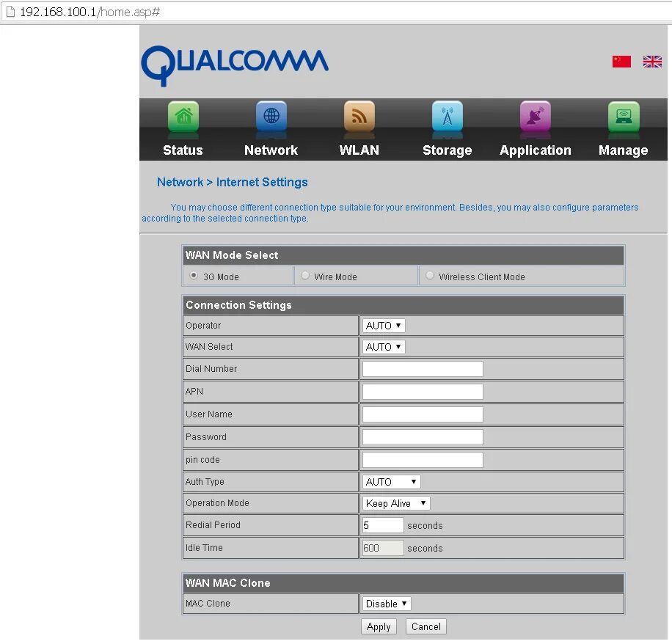Open the Operator dropdown
The image size is (672, 644).
(384, 326)
